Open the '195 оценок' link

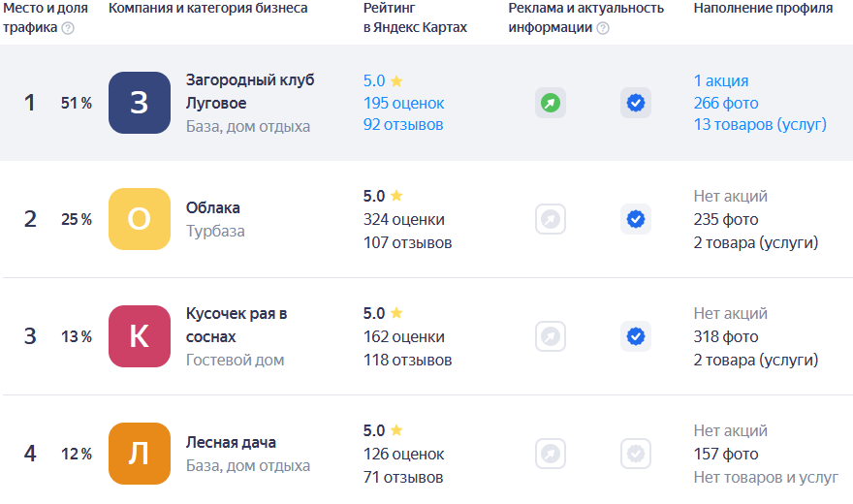403,103
